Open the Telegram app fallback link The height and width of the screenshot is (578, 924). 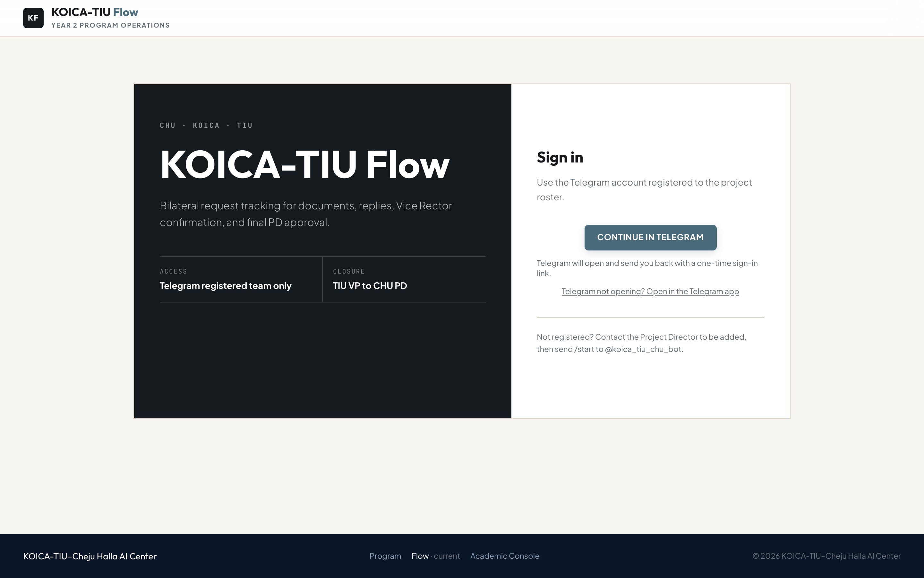click(x=650, y=291)
